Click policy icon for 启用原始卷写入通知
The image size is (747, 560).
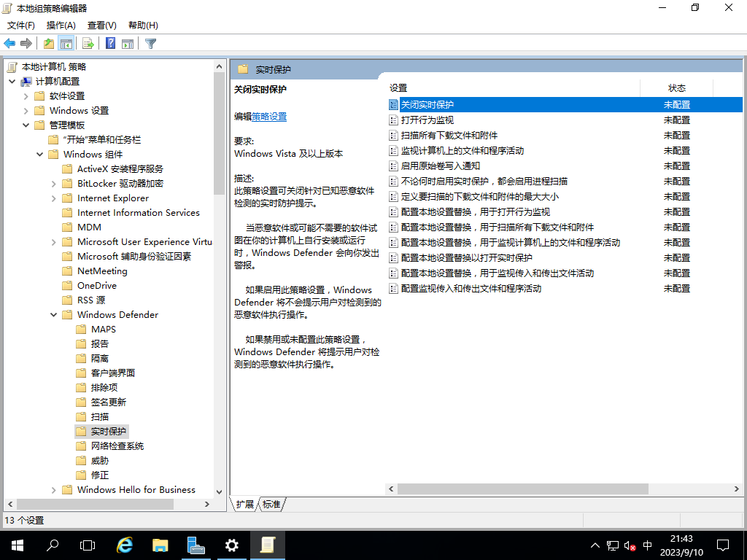coord(393,166)
